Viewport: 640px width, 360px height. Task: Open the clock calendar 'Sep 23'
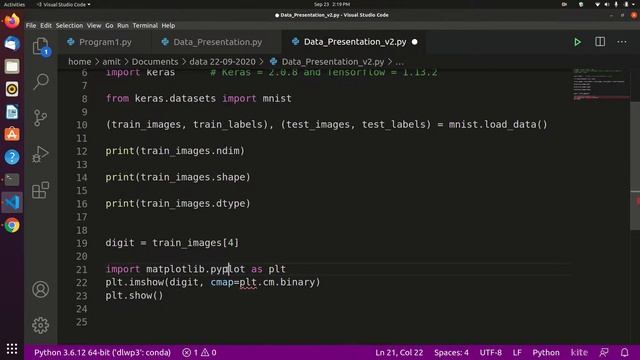click(332, 4)
